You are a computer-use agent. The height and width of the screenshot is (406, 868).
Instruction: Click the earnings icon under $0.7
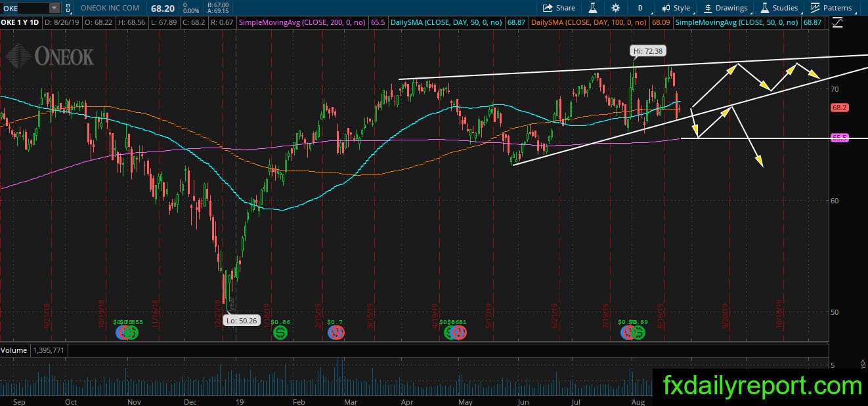click(x=337, y=333)
